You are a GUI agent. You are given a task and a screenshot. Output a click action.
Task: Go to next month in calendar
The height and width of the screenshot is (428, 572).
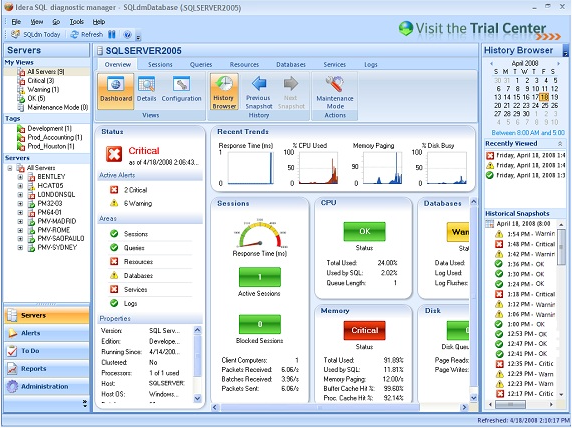558,63
